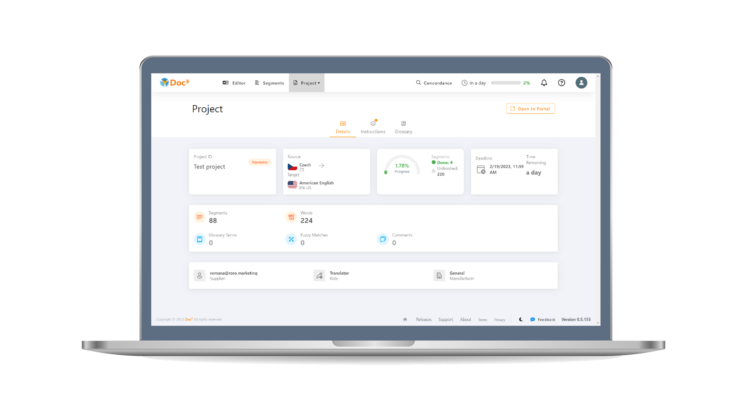Viewport: 747px width, 420px height.
Task: Open the Releases footer link
Action: coord(424,320)
